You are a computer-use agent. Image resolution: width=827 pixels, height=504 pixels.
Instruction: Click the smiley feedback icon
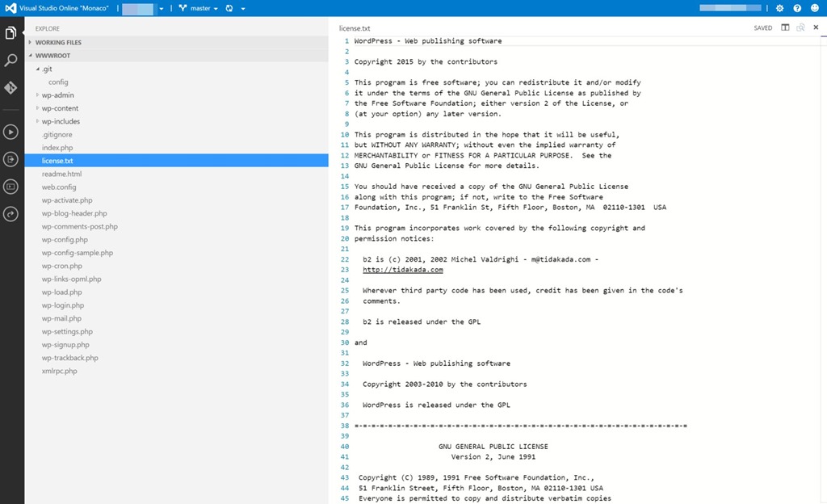coord(815,8)
